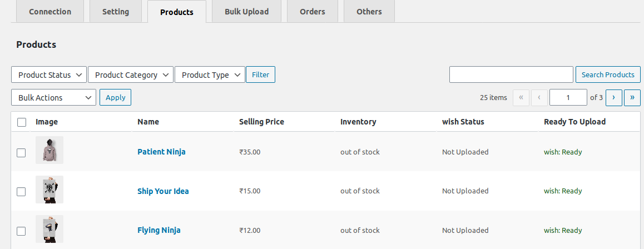
Task: Tick the select-all products checkbox
Action: (x=22, y=122)
